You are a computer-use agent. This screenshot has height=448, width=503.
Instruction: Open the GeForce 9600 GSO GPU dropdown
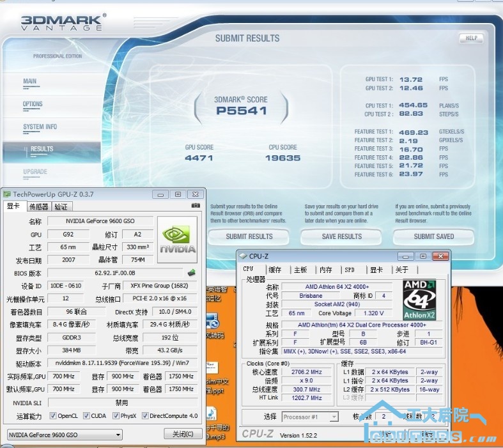(x=64, y=435)
